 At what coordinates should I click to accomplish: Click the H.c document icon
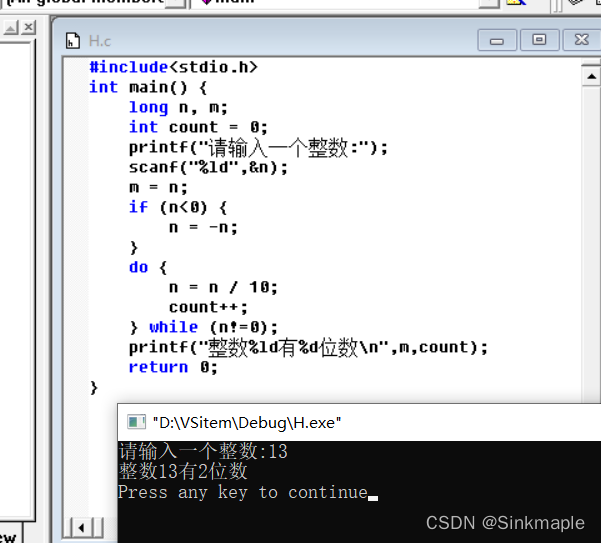click(73, 41)
